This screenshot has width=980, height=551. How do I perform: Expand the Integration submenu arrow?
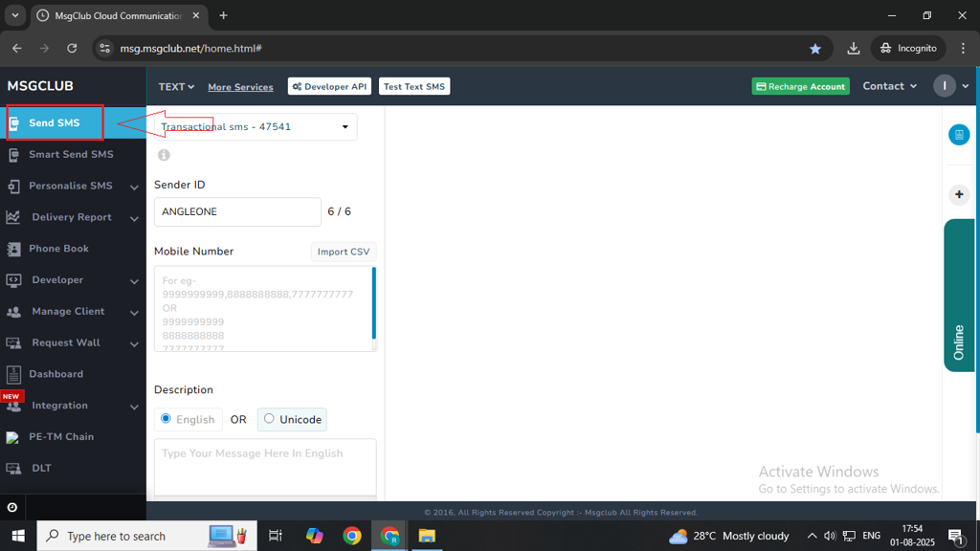click(134, 407)
